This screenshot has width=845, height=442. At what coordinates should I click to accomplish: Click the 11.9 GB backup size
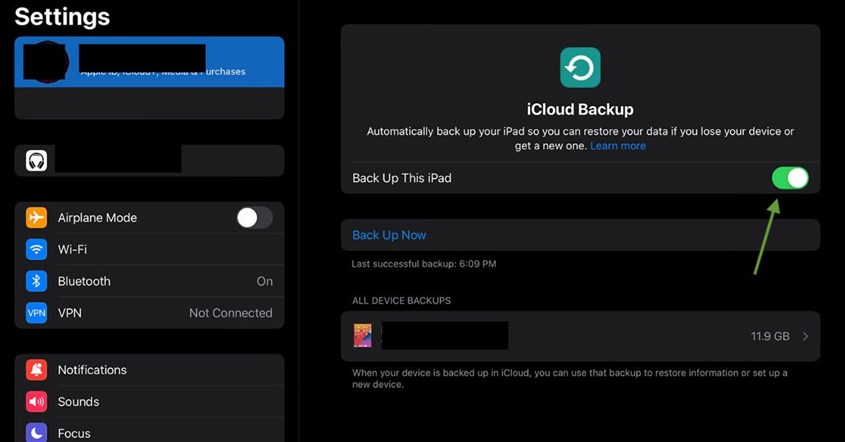[x=770, y=336]
